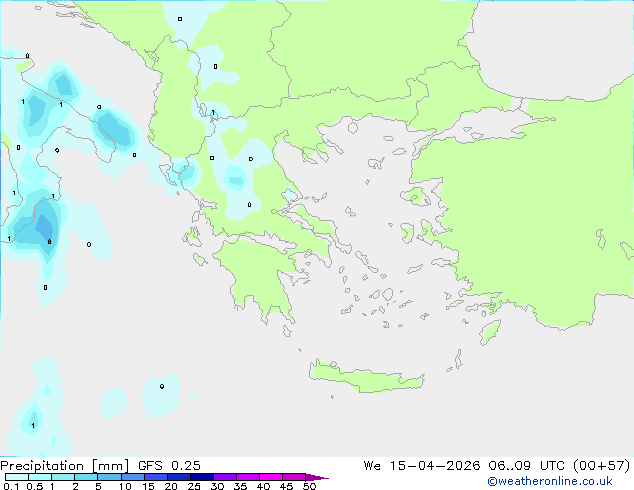634x490 pixels.
Task: Pick the 25–30 mm navy legend swatch
Action: [201, 477]
